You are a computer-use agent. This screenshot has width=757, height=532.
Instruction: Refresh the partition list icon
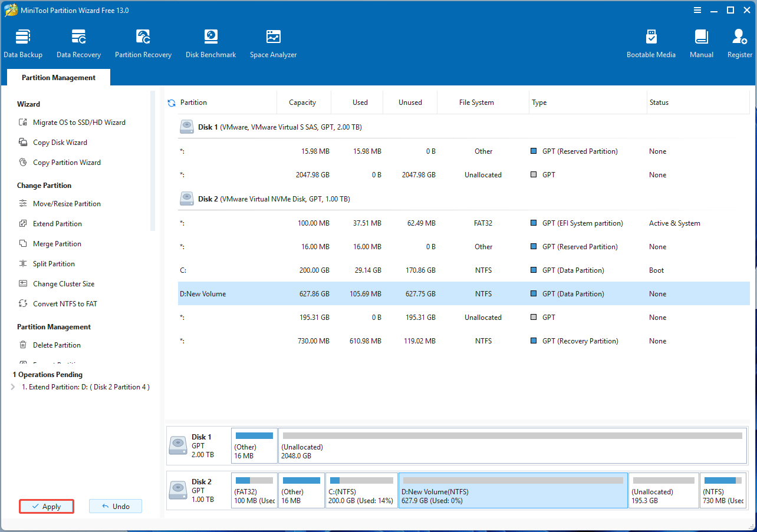coord(172,103)
